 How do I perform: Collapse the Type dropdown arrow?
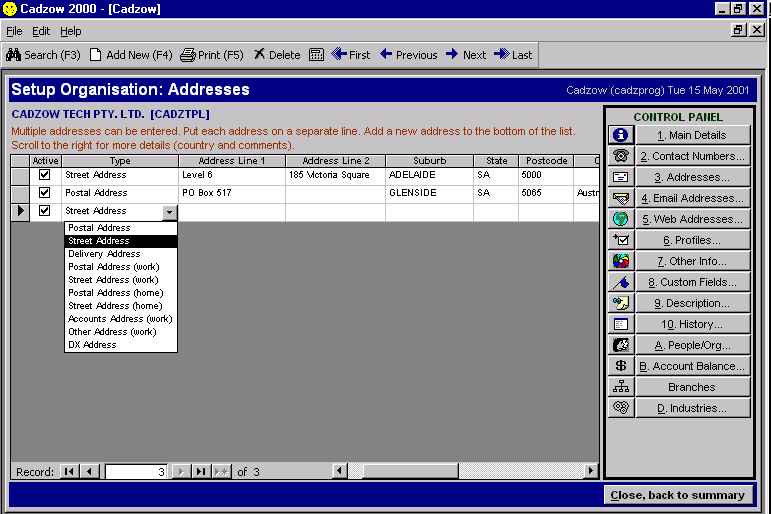click(169, 212)
